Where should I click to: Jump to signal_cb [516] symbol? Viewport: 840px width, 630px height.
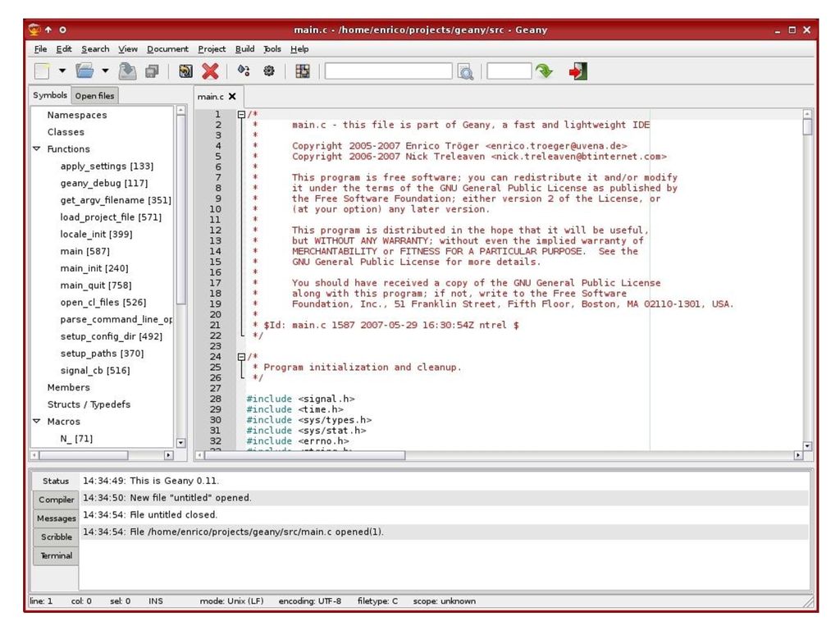95,371
